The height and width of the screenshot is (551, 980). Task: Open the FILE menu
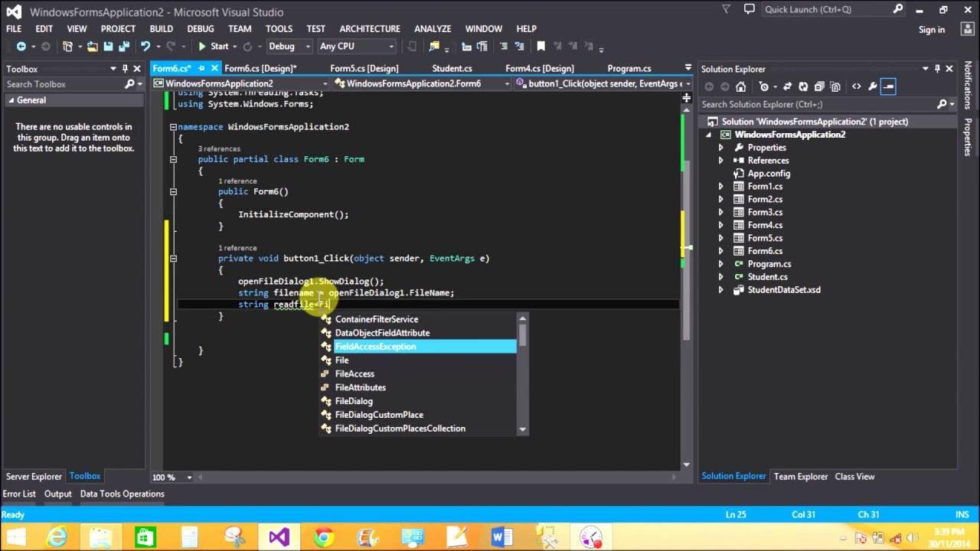[14, 28]
